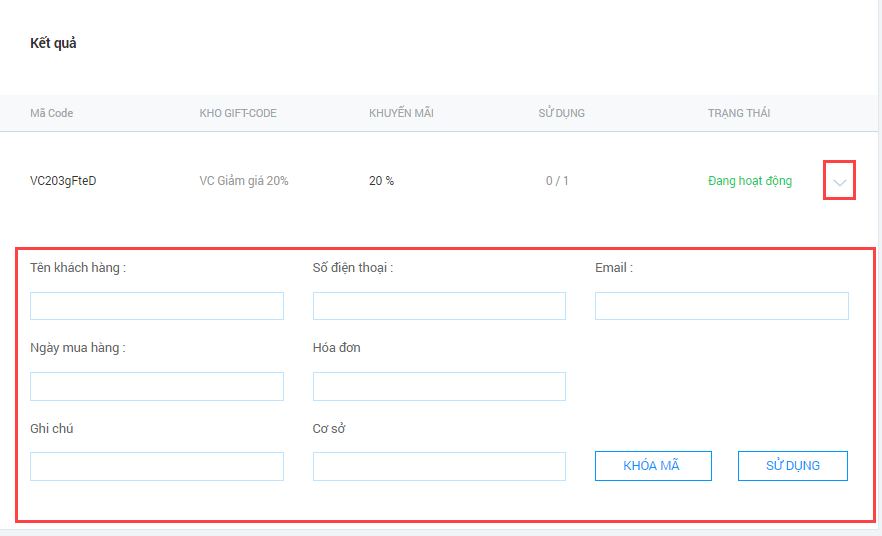
Task: Select the code VC203gFteD
Action: 63,181
